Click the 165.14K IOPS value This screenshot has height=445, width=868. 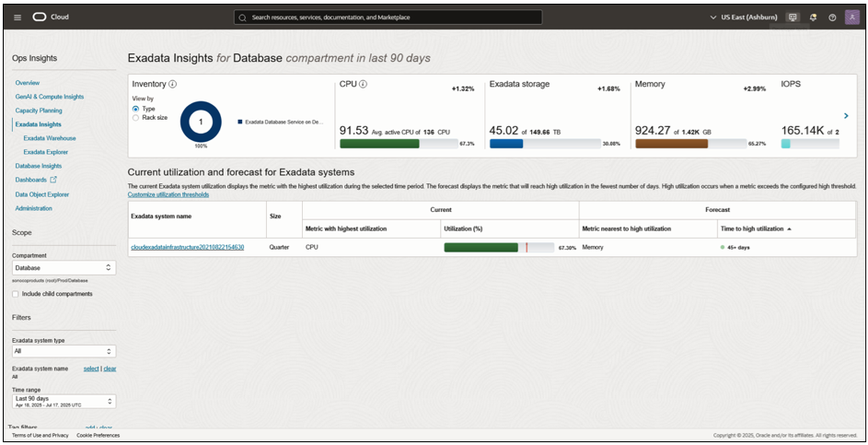[810, 131]
